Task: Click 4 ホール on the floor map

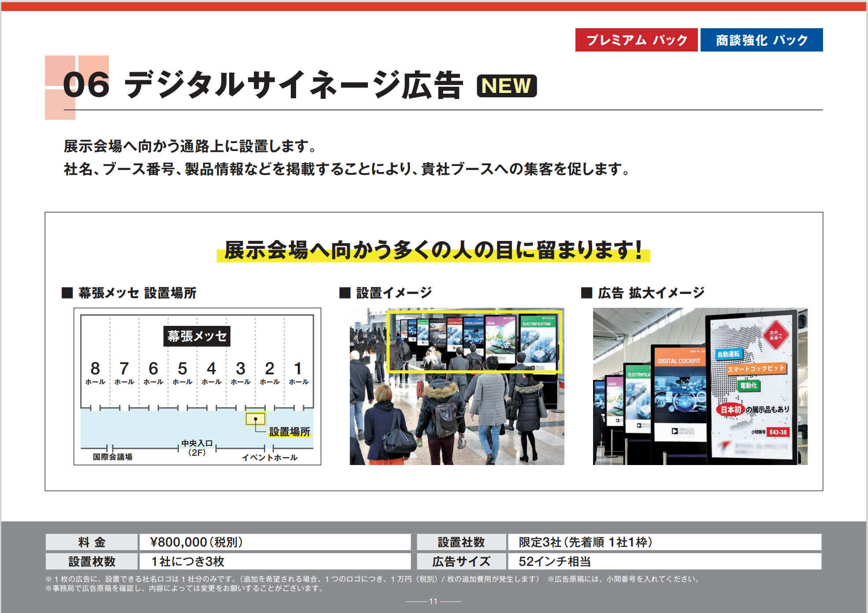Action: coord(211,373)
